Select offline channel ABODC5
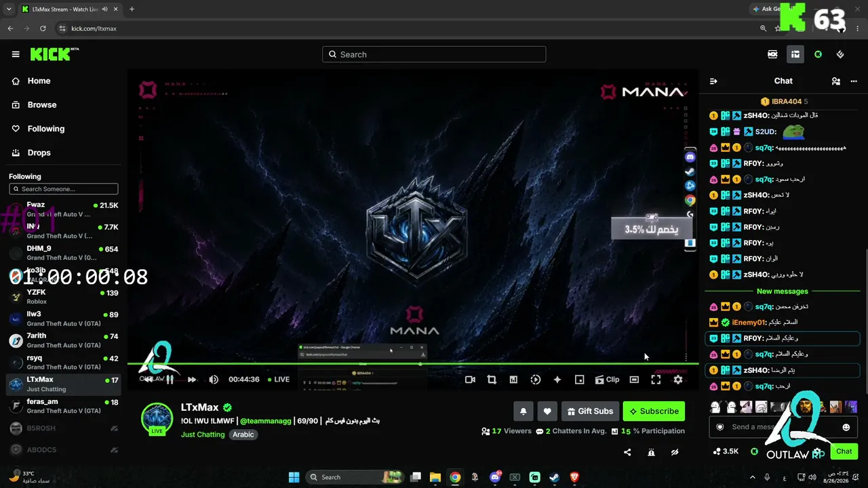This screenshot has height=488, width=868. coord(64,450)
